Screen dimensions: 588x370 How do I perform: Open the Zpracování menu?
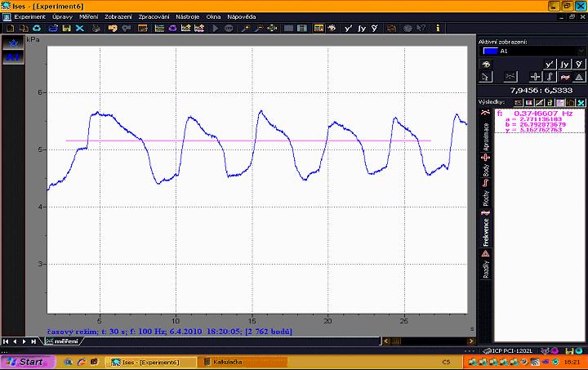click(154, 17)
